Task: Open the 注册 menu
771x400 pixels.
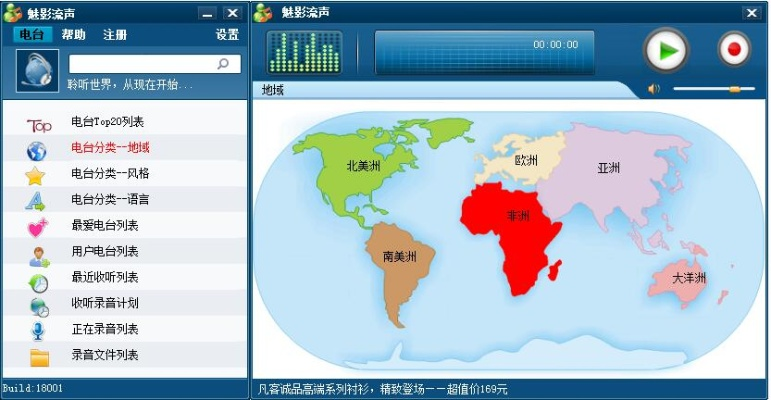Action: (115, 34)
